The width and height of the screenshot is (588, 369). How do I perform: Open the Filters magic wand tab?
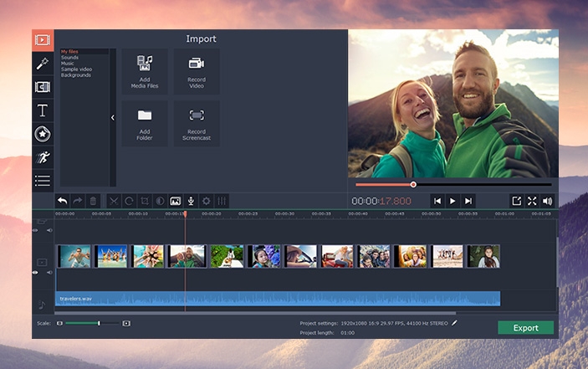pyautogui.click(x=43, y=64)
